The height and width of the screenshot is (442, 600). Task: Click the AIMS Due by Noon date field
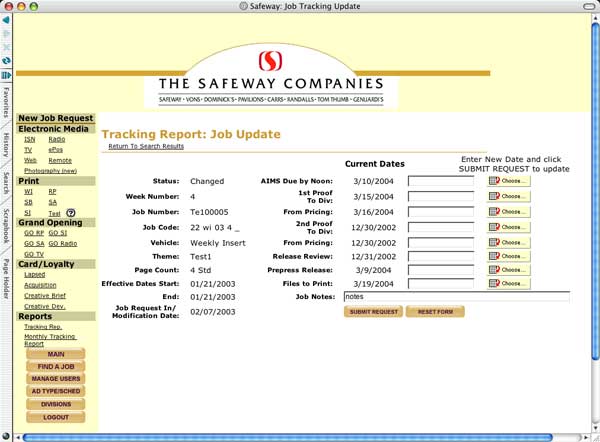(441, 181)
